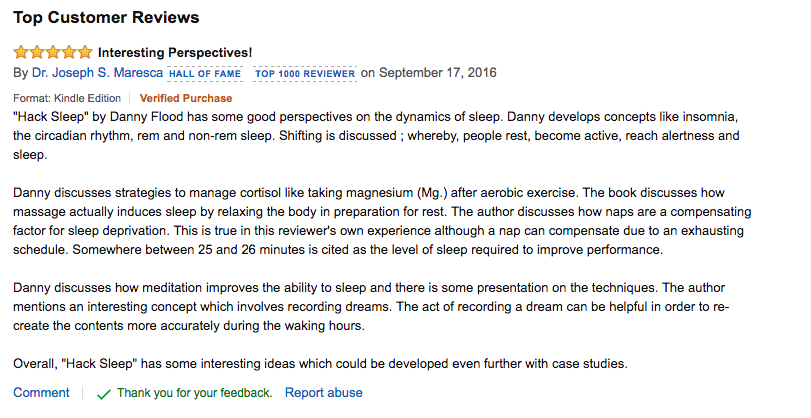The height and width of the screenshot is (418, 811).
Task: Open the Comment link below review
Action: (41, 393)
